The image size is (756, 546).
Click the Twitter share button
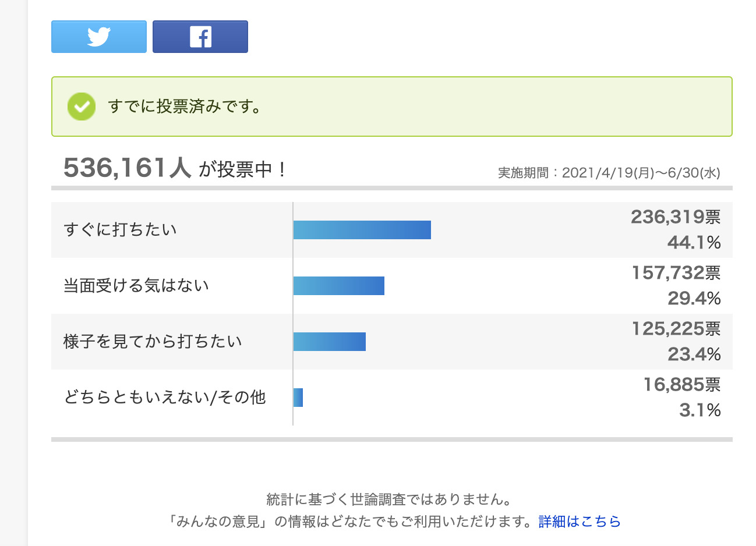point(99,37)
